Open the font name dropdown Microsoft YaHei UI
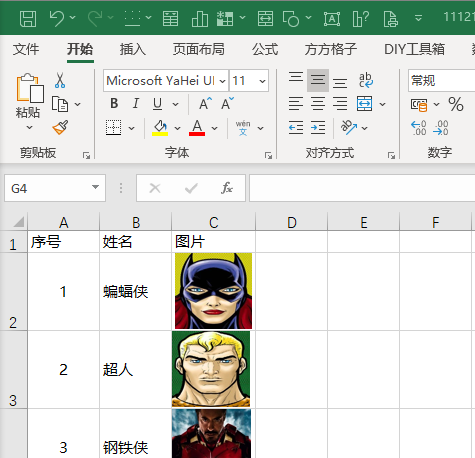Viewport: 475px width, 458px height. [223, 81]
